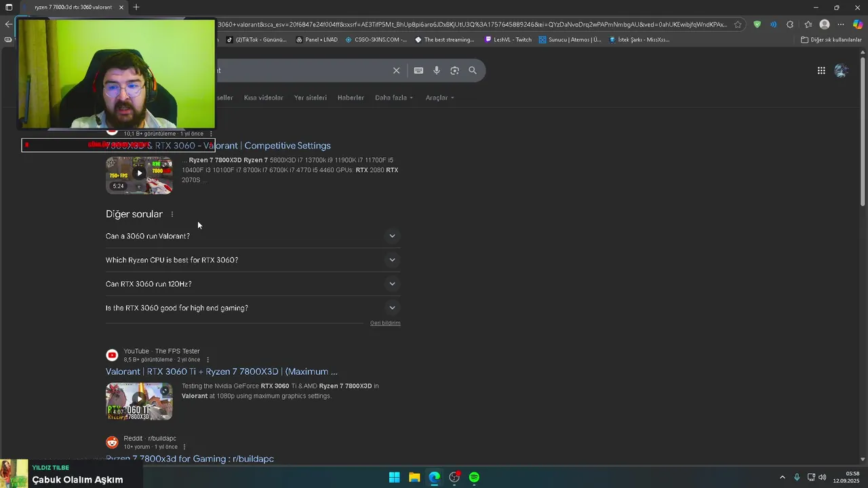Open the İstek Şarkı - MissXss bookmark
Screen dimensions: 868x488
[x=639, y=40]
